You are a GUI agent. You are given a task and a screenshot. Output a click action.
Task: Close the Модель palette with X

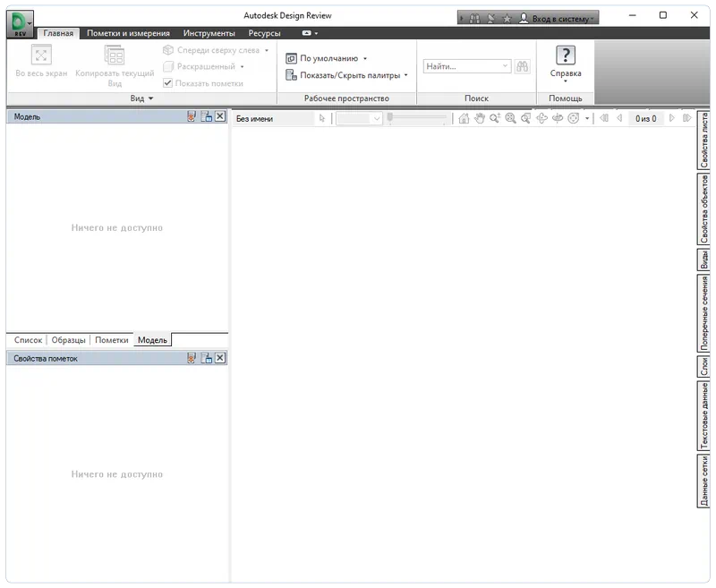pos(220,116)
